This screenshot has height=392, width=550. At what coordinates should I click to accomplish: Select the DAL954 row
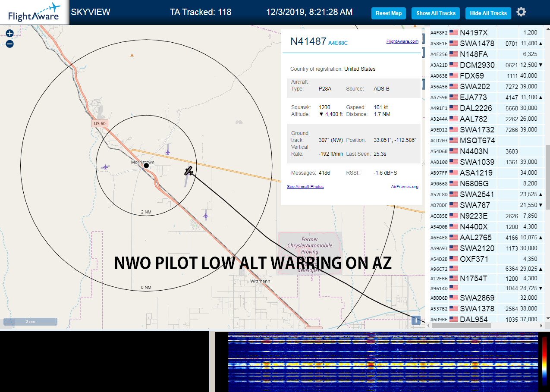click(x=486, y=318)
